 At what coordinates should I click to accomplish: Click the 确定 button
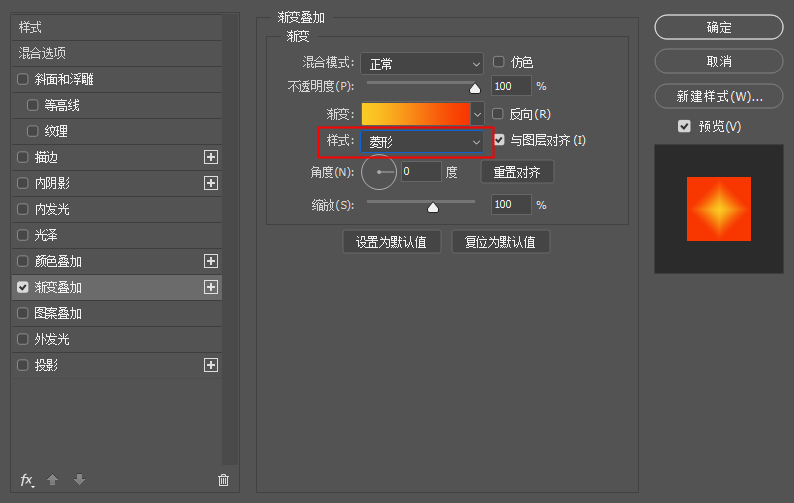tap(719, 27)
